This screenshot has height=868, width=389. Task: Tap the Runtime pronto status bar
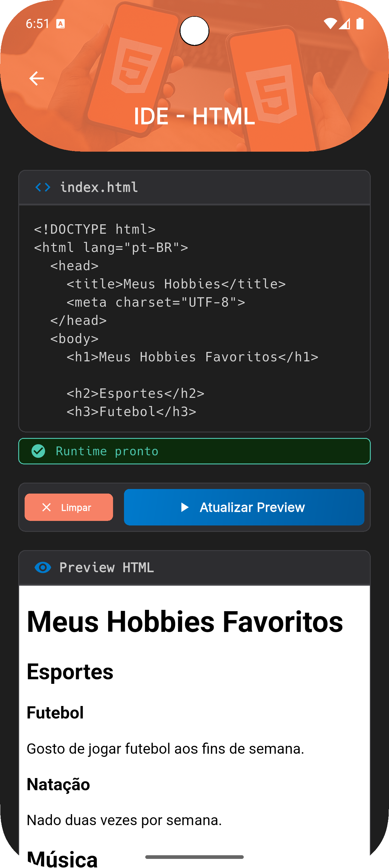[194, 451]
